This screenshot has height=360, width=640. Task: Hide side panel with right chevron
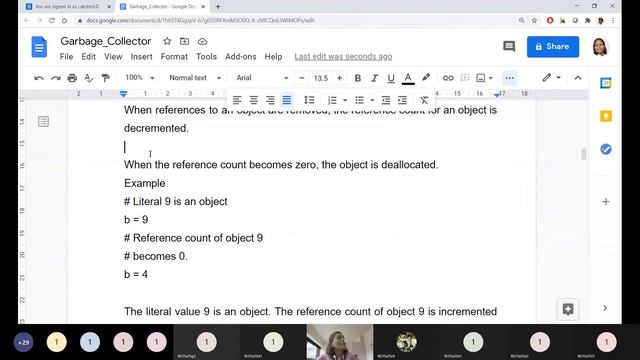pyautogui.click(x=605, y=308)
